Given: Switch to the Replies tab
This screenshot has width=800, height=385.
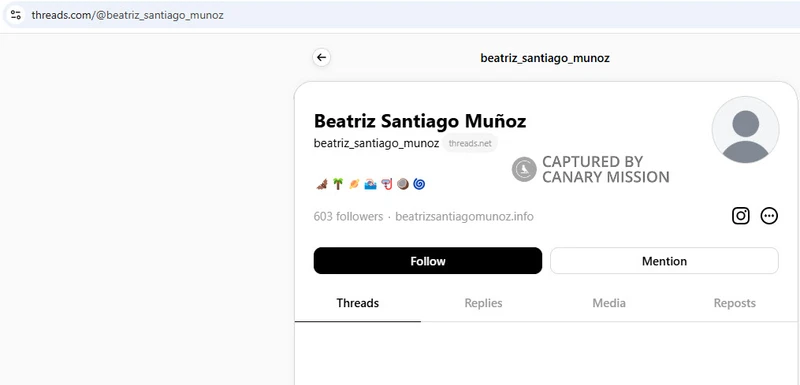Looking at the screenshot, I should 483,303.
